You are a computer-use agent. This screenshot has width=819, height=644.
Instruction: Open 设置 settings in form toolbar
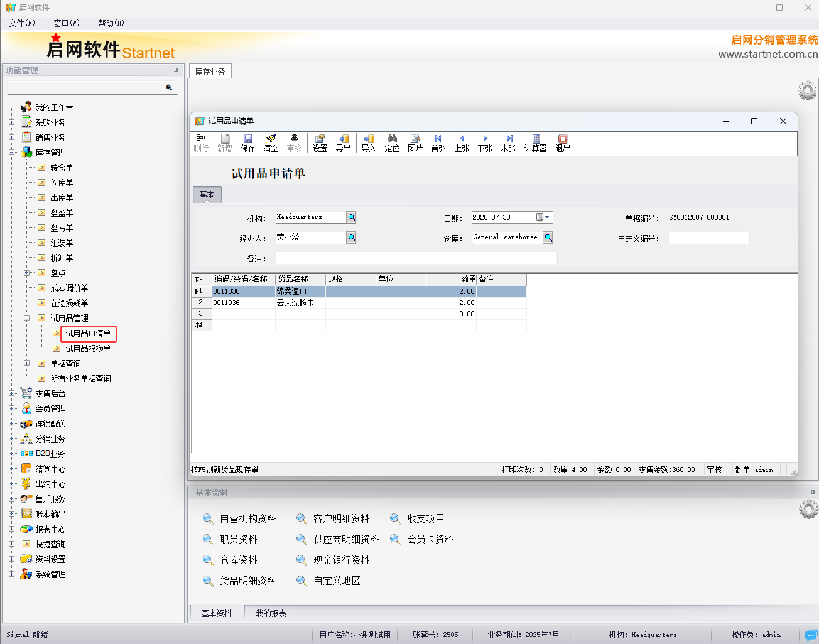click(x=320, y=143)
